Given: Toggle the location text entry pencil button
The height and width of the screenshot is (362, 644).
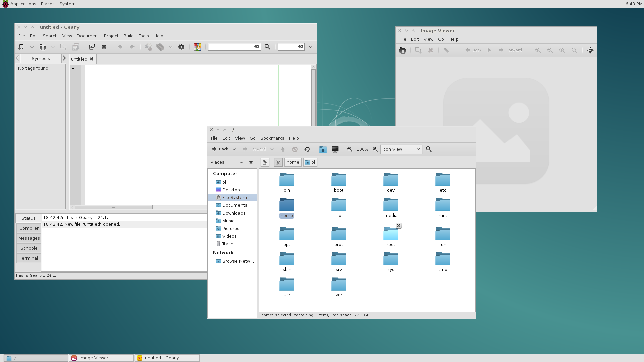Looking at the screenshot, I should (265, 162).
